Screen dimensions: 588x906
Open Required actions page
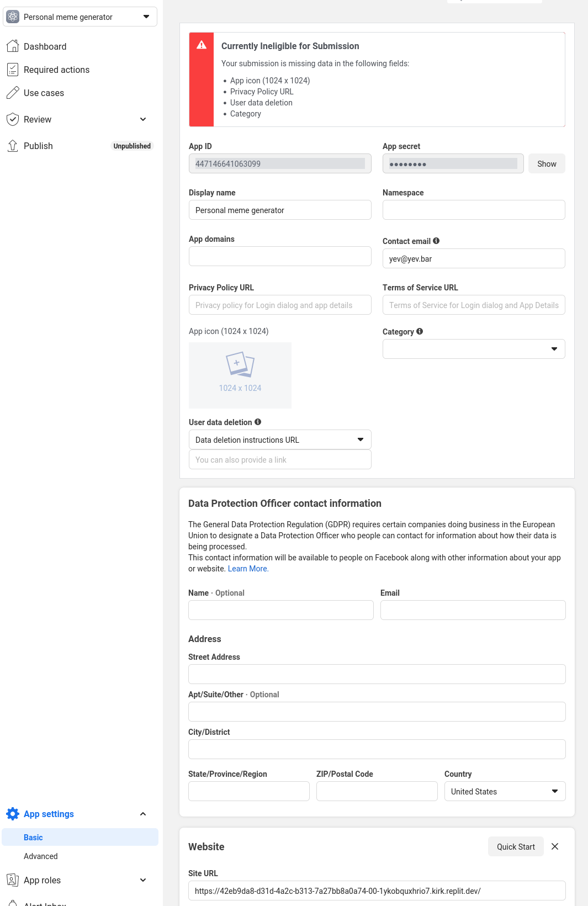point(56,70)
